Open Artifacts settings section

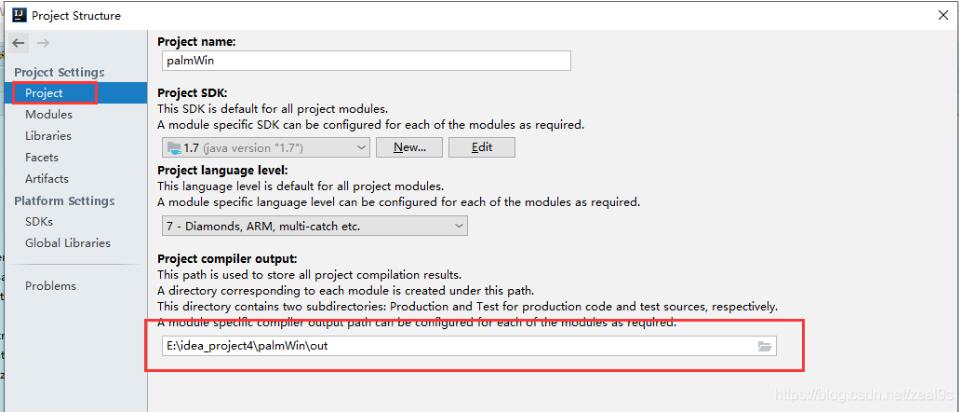[47, 179]
